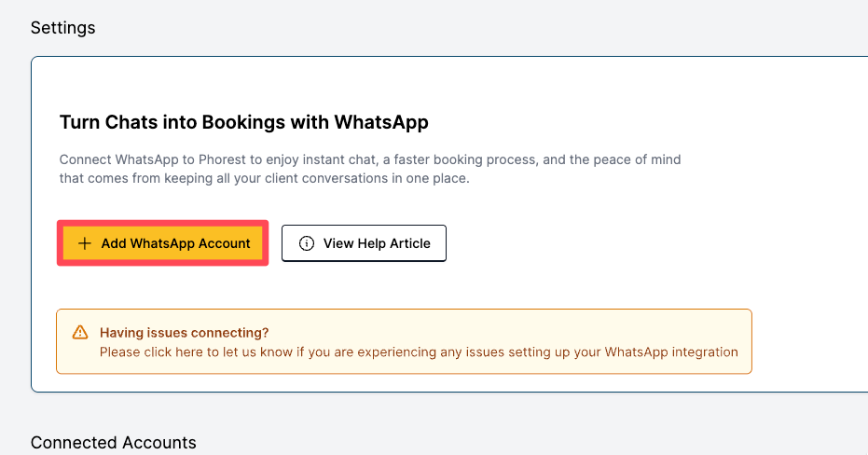Click the Connected Accounts section heading
868x455 pixels.
(x=114, y=443)
